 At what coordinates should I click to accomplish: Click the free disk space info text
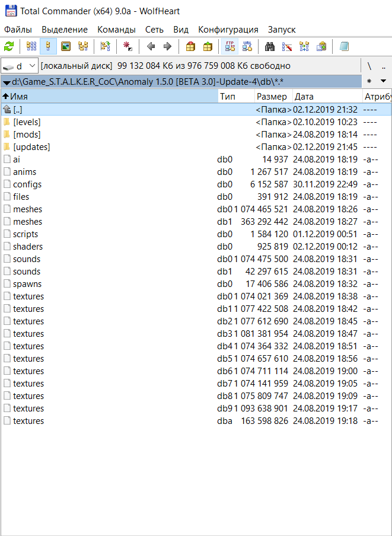(165, 66)
